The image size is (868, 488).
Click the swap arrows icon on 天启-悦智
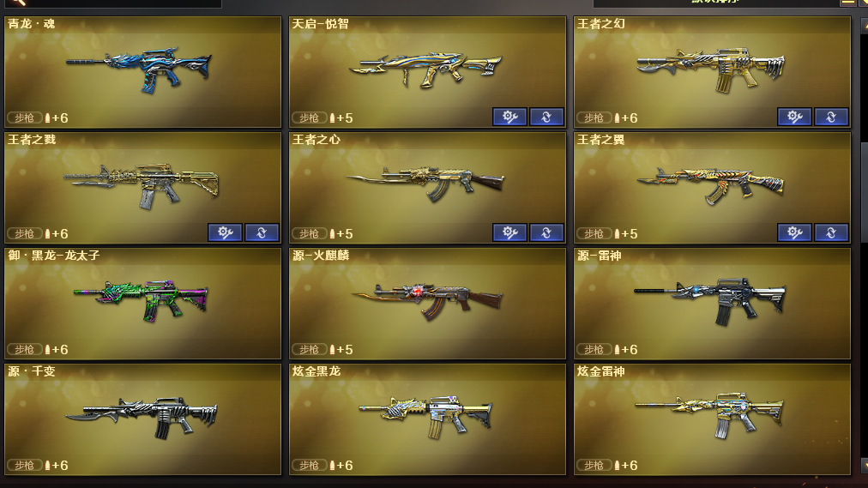pyautogui.click(x=546, y=117)
